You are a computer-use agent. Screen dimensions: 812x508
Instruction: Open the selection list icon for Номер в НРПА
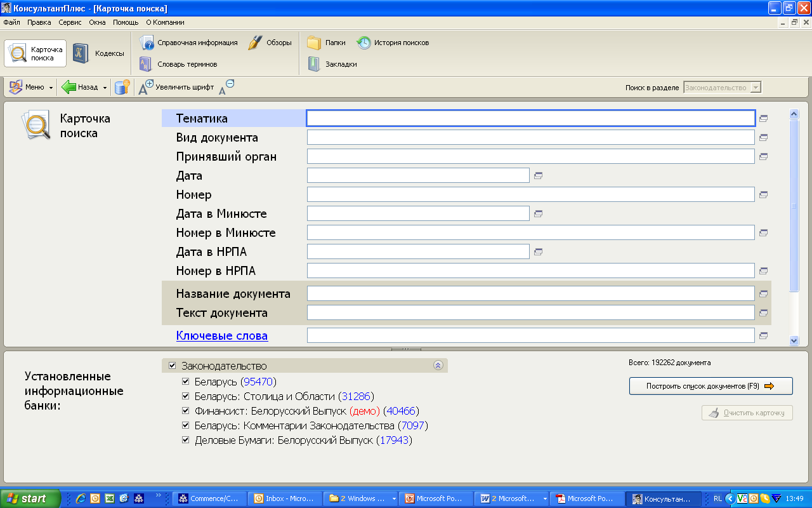[x=764, y=271]
